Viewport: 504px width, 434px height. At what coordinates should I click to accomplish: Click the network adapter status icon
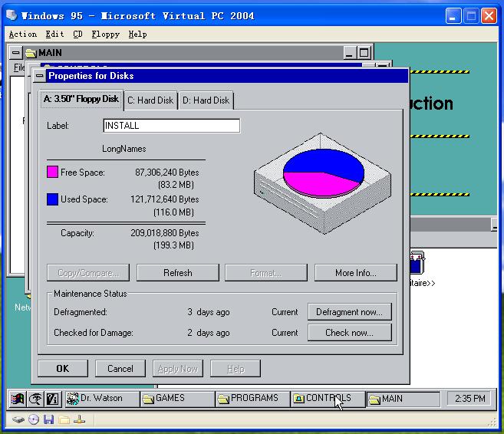pos(79,419)
